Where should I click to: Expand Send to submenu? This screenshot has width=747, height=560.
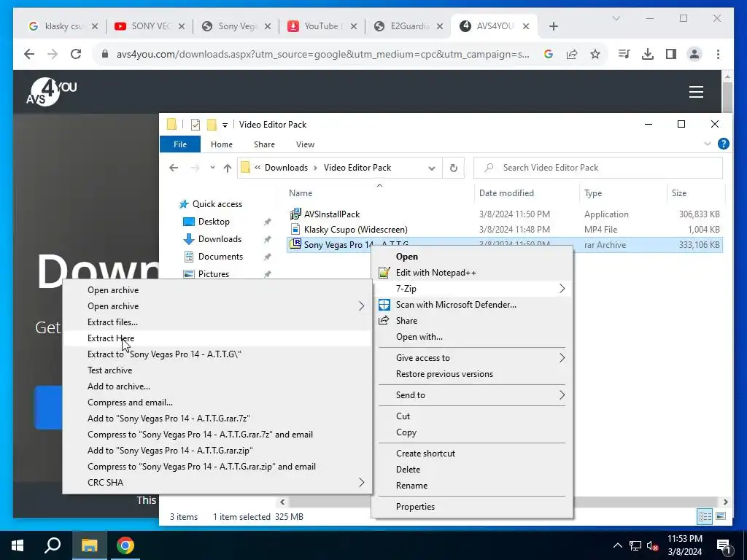point(562,395)
